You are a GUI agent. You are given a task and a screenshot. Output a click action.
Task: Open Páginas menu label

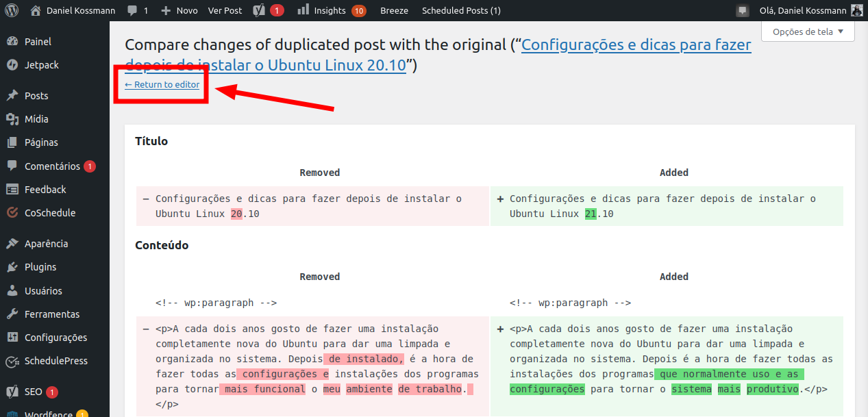(41, 142)
